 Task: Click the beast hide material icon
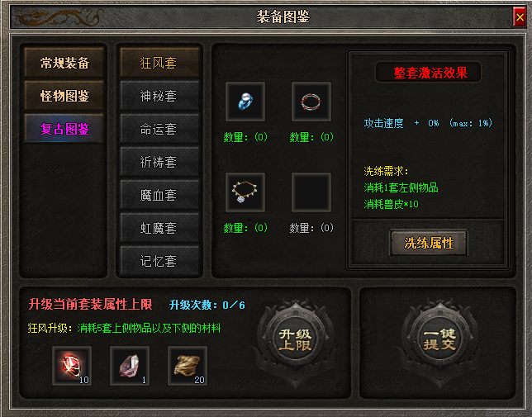click(x=188, y=366)
